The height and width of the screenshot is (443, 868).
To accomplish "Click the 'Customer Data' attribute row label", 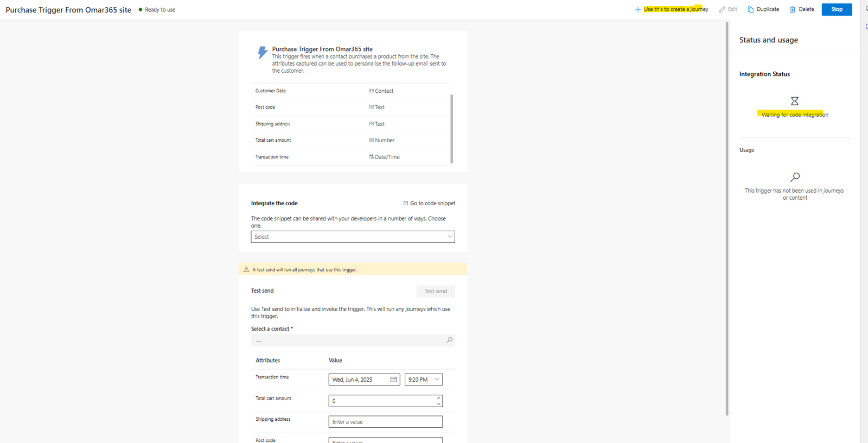I will coord(270,91).
